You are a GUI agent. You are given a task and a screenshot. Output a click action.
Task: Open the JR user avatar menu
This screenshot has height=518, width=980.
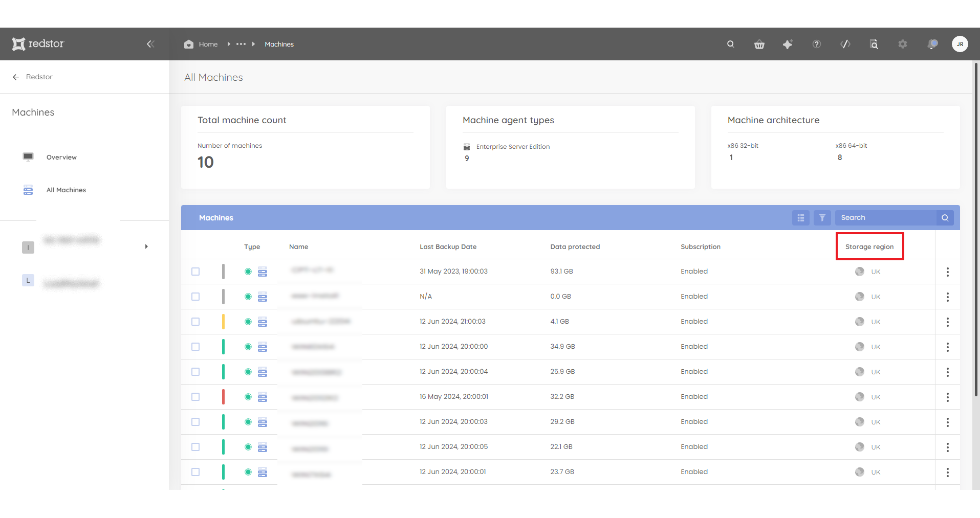point(960,44)
